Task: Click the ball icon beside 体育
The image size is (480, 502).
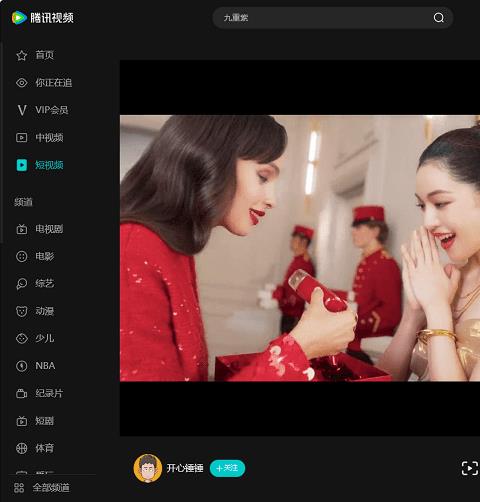Action: click(x=22, y=448)
